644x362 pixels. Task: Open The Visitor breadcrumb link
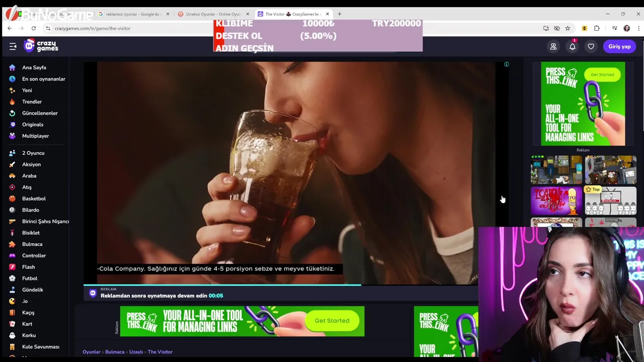tap(160, 352)
